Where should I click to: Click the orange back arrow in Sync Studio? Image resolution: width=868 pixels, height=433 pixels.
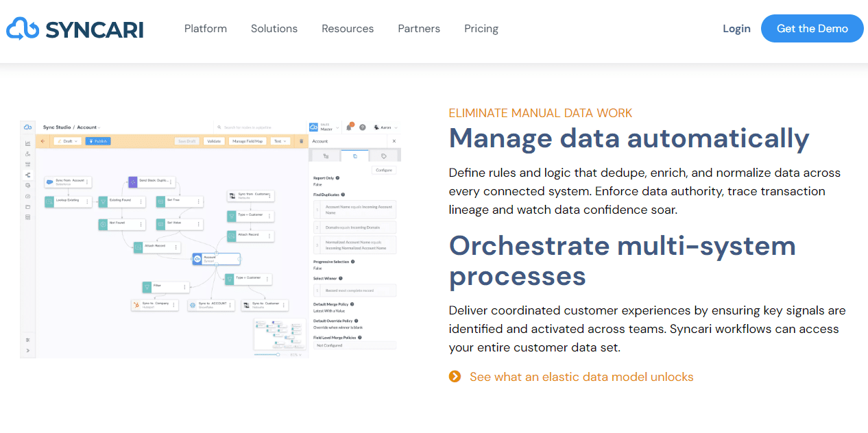tap(43, 141)
